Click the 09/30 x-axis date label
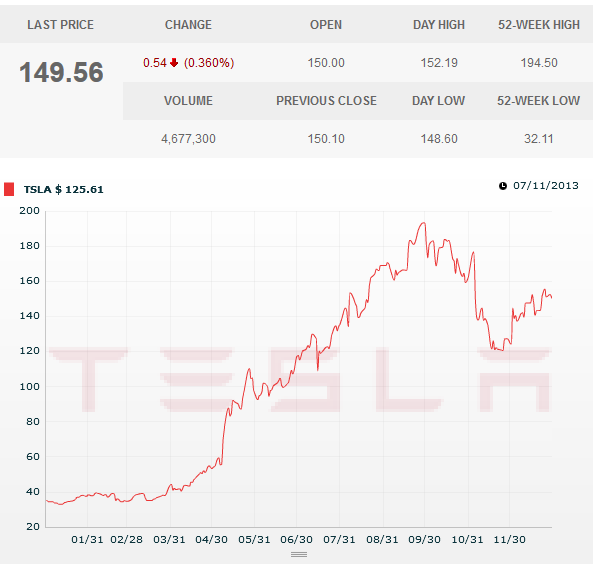593x564 pixels. pyautogui.click(x=424, y=539)
